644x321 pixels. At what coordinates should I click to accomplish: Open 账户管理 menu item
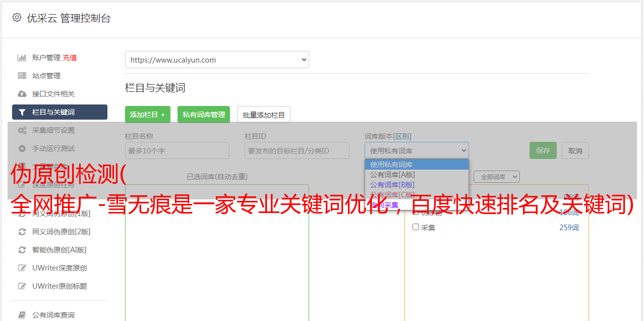pyautogui.click(x=46, y=58)
